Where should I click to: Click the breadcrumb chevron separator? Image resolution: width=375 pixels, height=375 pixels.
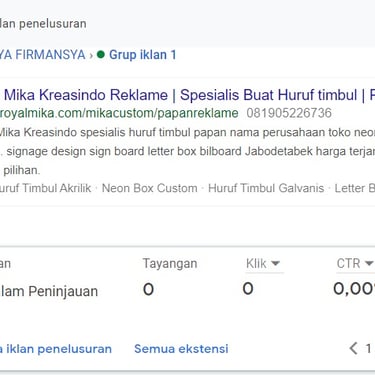[x=91, y=55]
